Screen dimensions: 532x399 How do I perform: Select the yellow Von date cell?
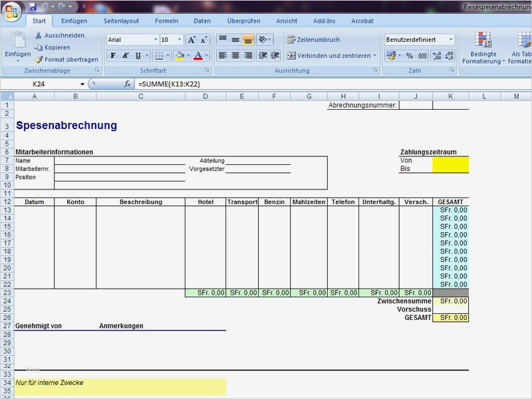coord(451,160)
